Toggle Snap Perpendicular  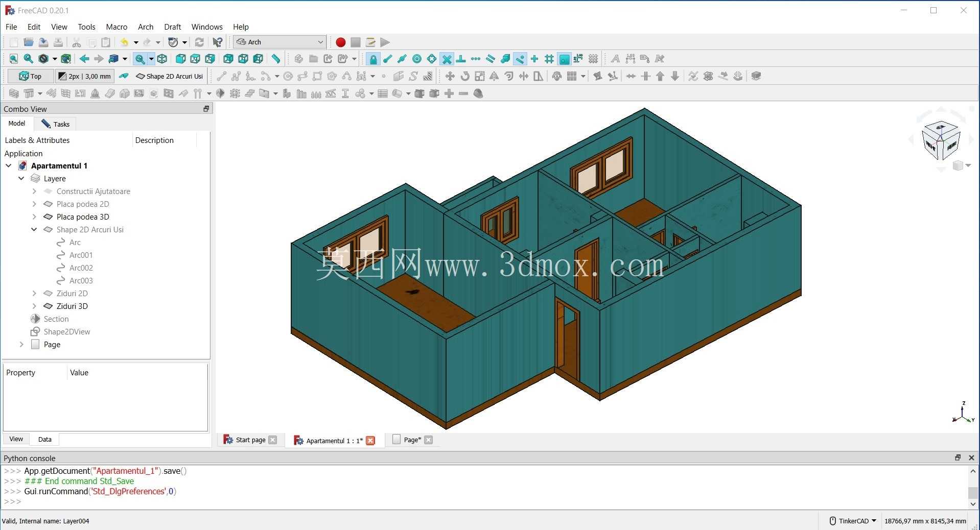click(461, 59)
